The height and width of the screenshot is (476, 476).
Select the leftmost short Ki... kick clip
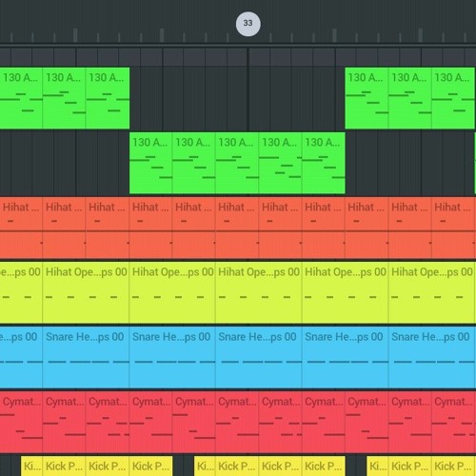pyautogui.click(x=31, y=466)
